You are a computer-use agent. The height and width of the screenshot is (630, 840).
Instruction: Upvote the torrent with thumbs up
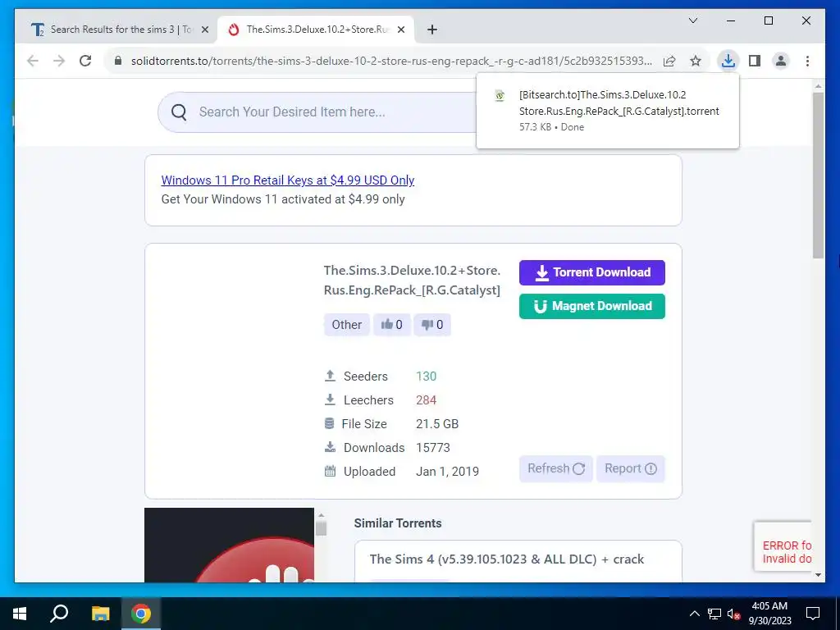[x=391, y=325]
